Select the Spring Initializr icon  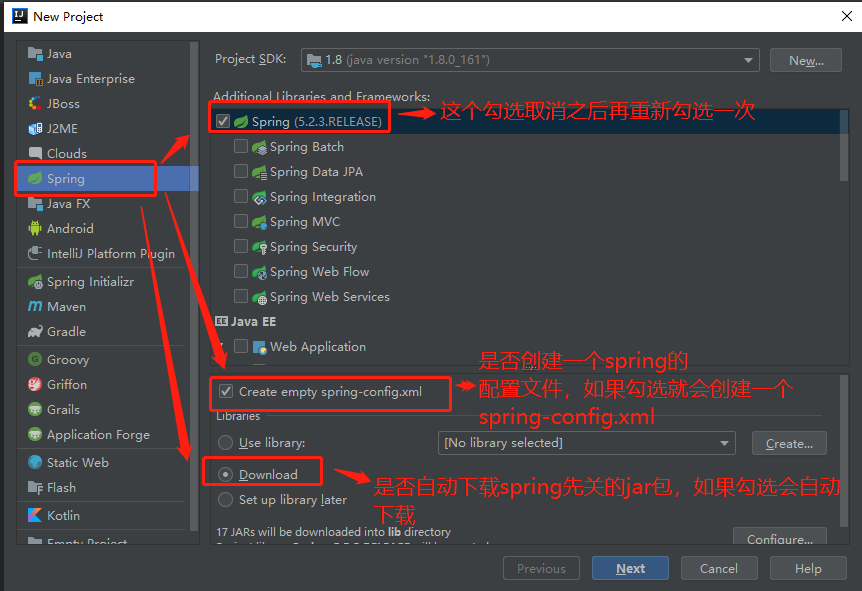35,281
